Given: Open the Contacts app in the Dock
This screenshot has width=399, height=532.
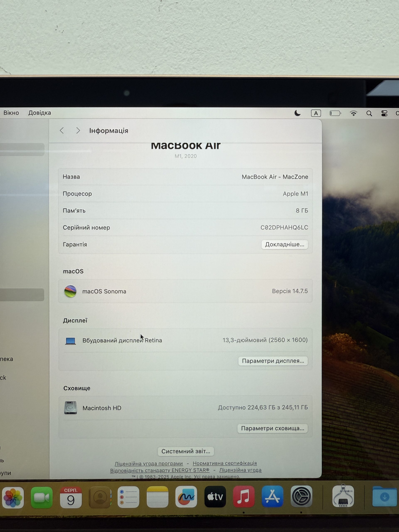Looking at the screenshot, I should [x=100, y=498].
